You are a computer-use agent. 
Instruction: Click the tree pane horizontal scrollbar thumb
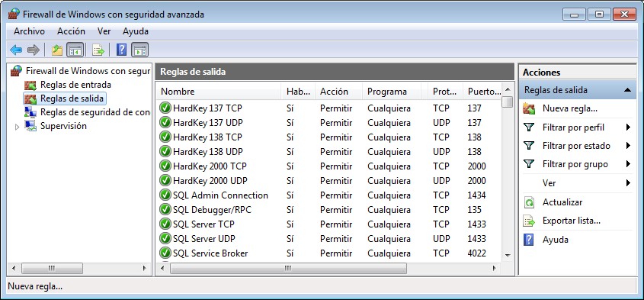pyautogui.click(x=52, y=268)
